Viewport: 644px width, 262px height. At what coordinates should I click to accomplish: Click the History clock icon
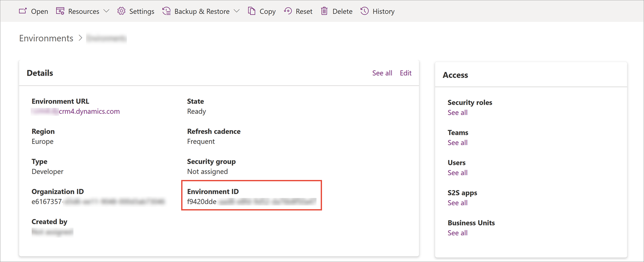[x=365, y=11]
